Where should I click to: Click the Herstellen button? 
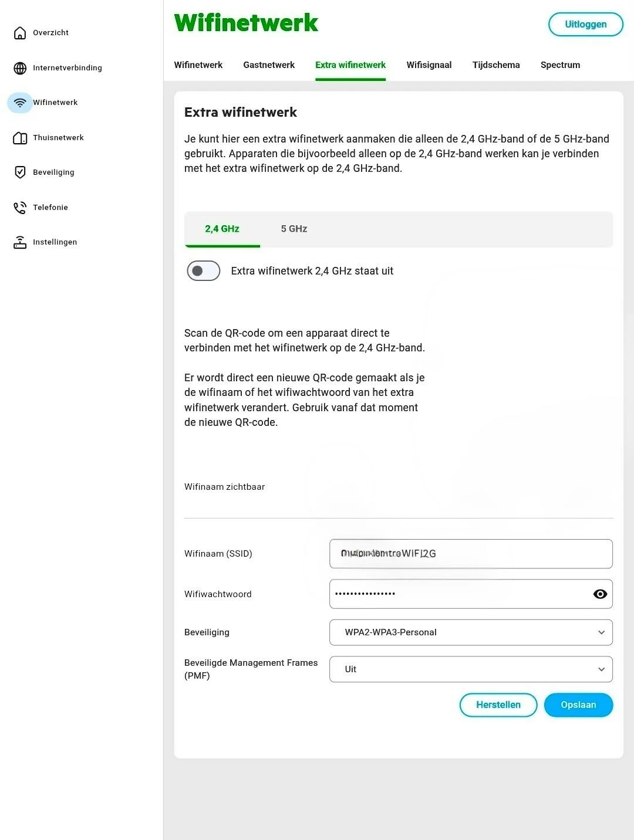(498, 705)
